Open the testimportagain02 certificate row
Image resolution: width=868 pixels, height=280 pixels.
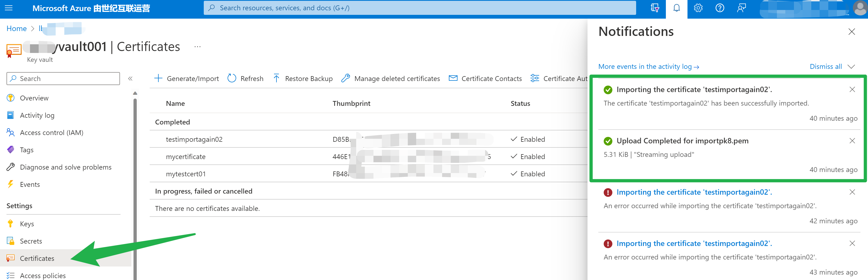[x=194, y=139]
